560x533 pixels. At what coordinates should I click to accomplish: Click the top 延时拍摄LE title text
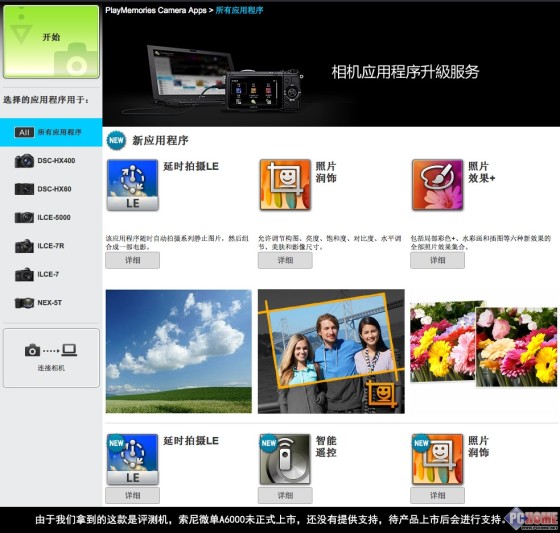coord(191,166)
